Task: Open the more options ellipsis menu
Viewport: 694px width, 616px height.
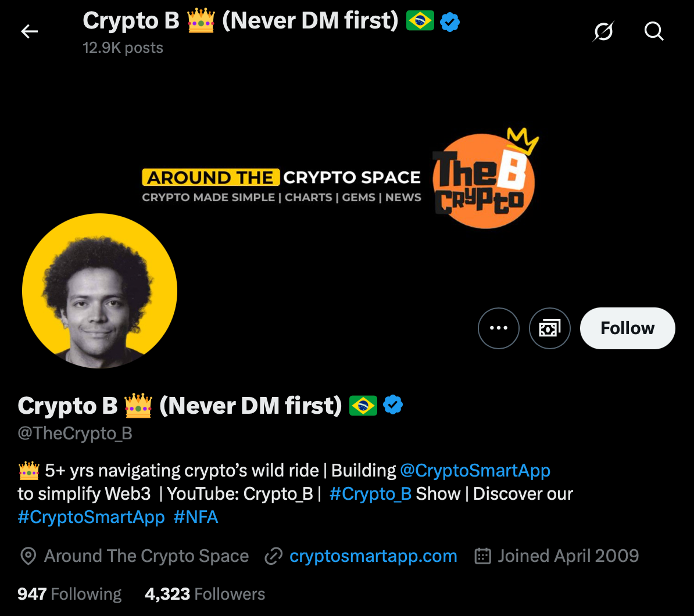Action: [x=498, y=328]
